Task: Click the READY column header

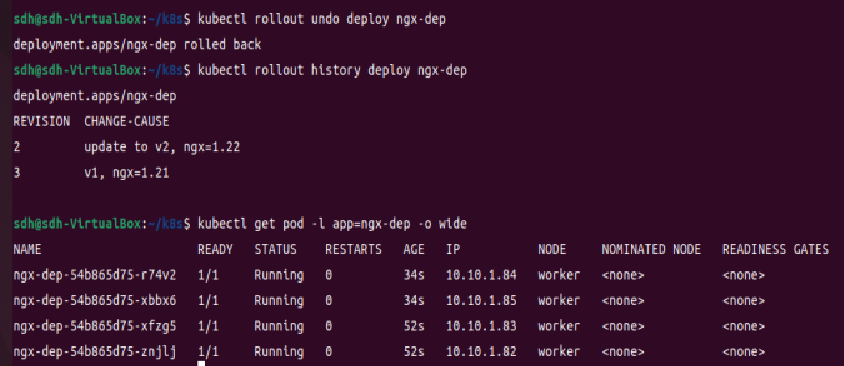Action: tap(215, 250)
